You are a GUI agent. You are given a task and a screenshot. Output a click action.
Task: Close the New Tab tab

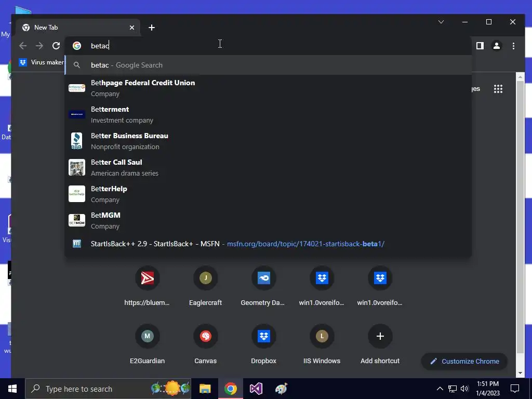132,28
